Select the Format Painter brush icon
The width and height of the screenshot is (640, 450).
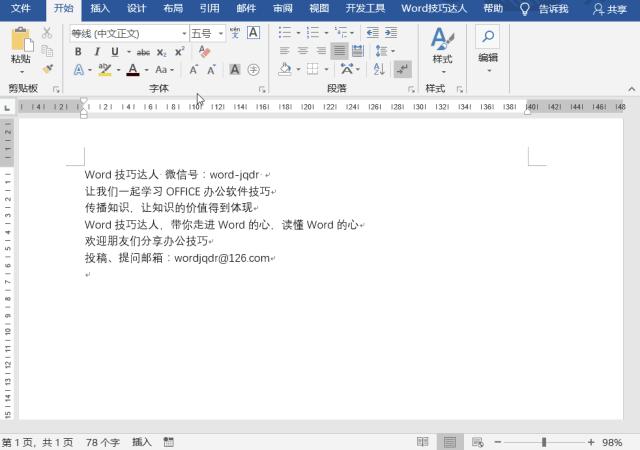(x=47, y=69)
